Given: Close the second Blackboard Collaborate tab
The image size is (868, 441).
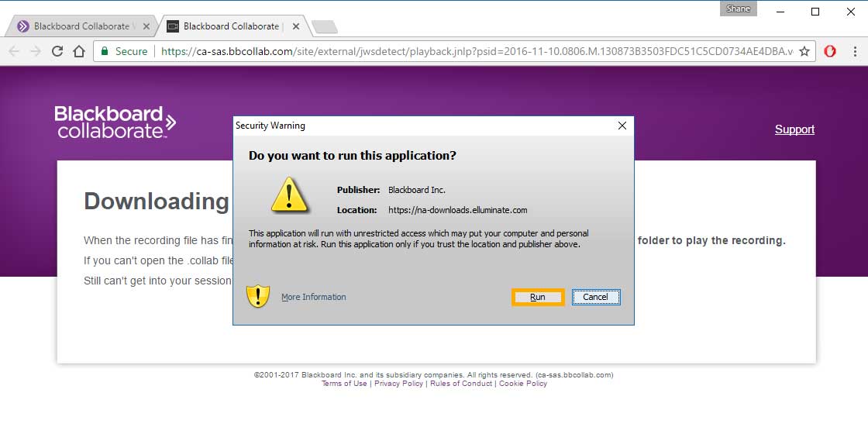Looking at the screenshot, I should coord(296,26).
